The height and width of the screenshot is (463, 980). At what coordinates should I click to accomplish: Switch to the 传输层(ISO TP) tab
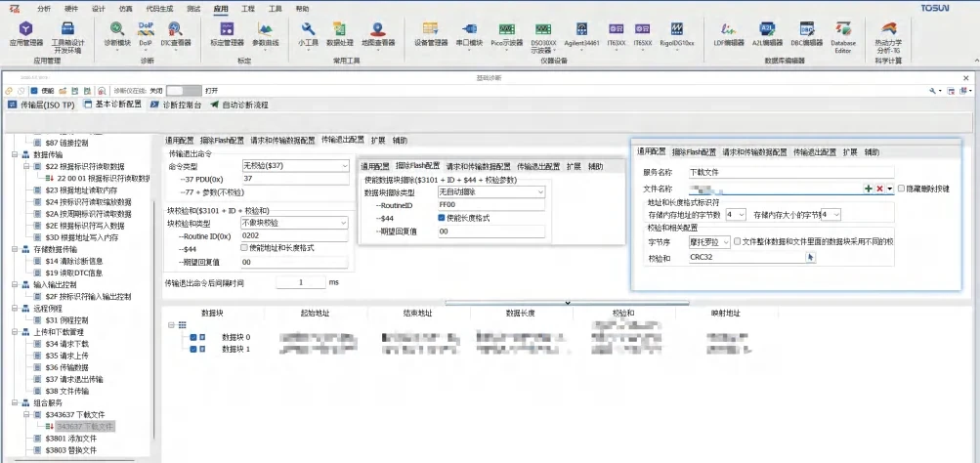click(x=41, y=105)
